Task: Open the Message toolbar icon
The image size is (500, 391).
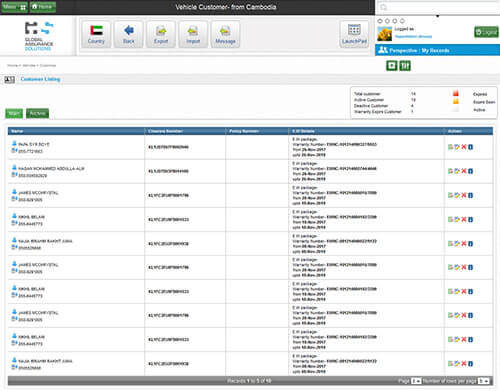Action: [225, 34]
